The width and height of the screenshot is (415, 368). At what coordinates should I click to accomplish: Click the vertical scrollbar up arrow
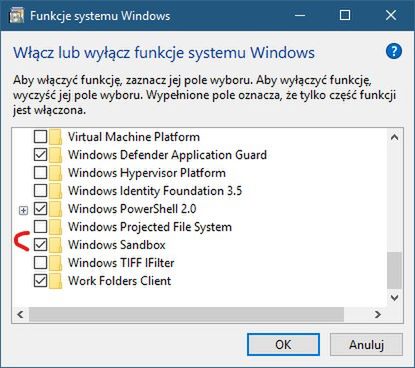[x=394, y=137]
